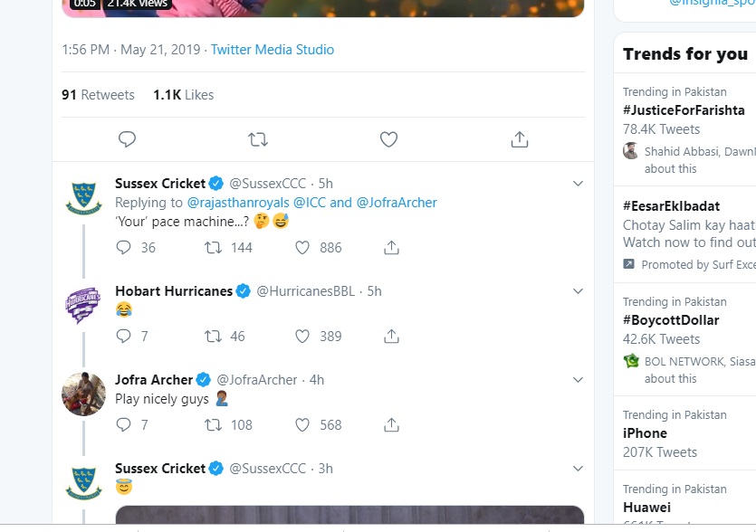Open the options chevron on Jofra Archer's tweet

[x=578, y=380]
